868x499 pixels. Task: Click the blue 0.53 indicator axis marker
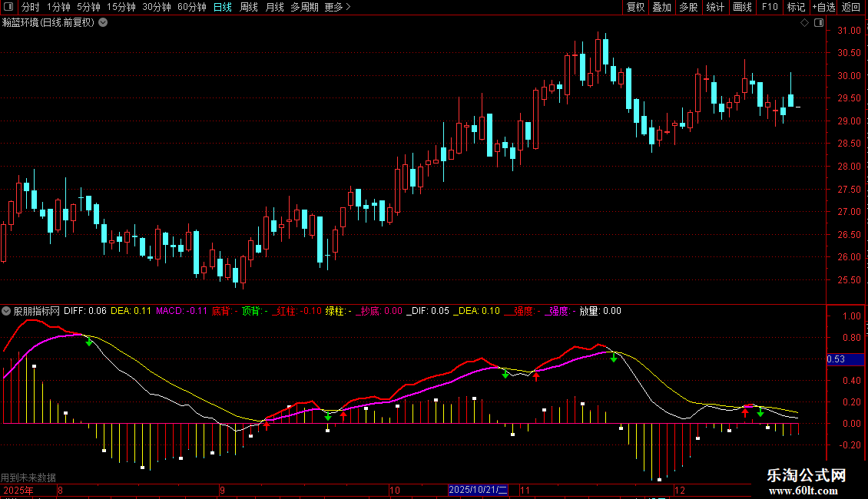[845, 359]
